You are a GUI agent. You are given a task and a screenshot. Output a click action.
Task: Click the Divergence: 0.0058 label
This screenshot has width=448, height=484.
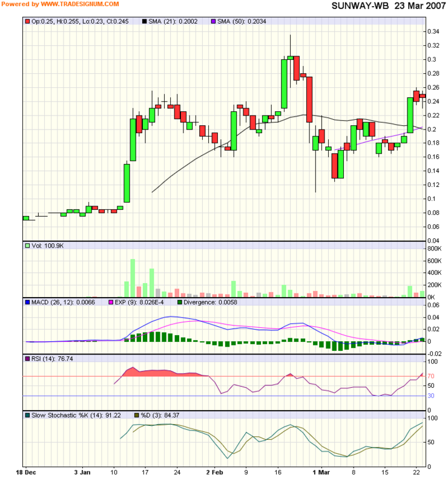pos(211,302)
